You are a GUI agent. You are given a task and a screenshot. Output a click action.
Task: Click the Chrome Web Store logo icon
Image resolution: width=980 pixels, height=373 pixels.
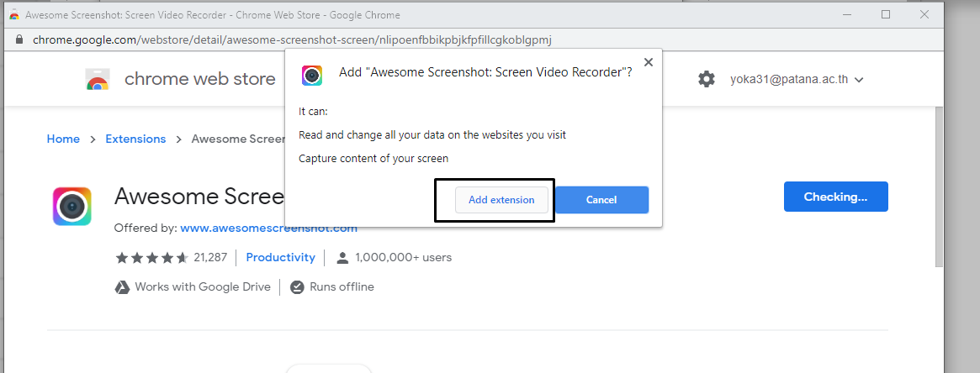tap(98, 79)
